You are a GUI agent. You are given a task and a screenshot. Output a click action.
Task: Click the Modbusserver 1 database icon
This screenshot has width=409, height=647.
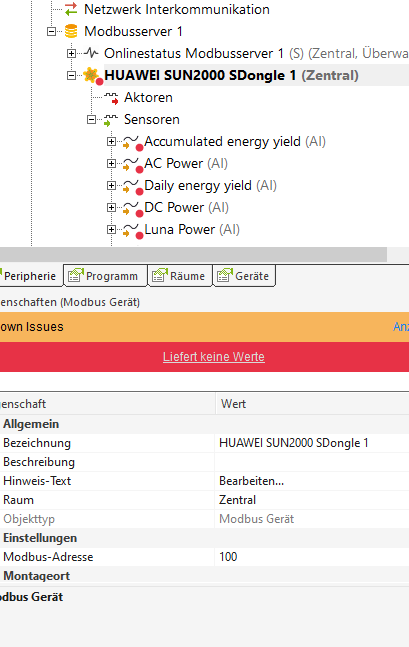(x=71, y=31)
